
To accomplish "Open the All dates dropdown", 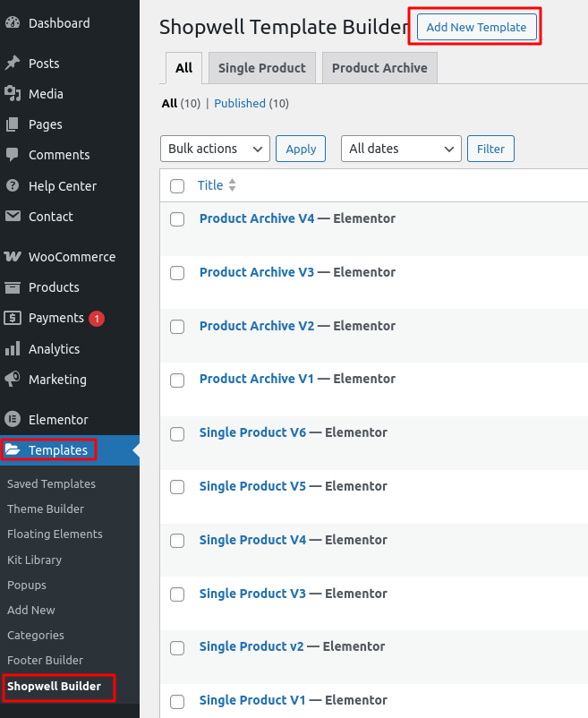I will point(401,149).
